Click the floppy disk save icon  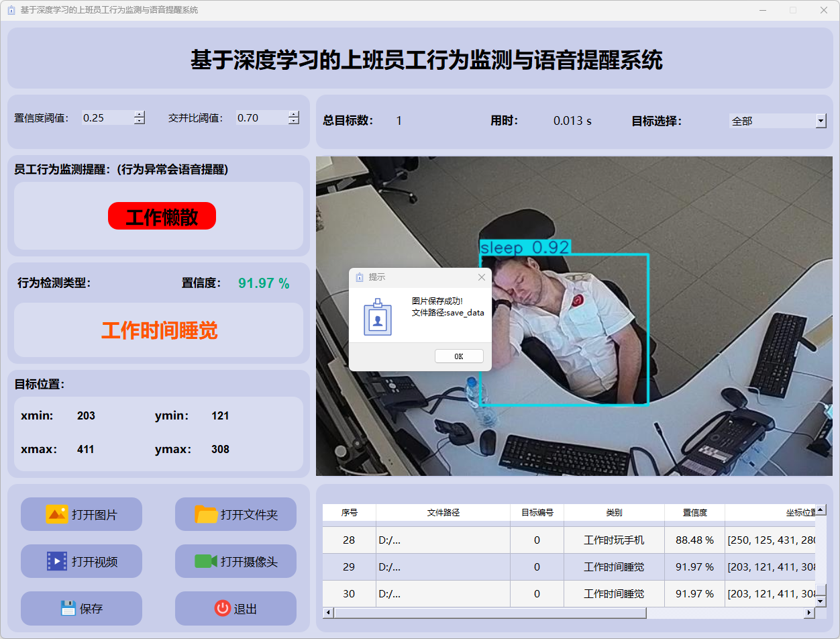coord(68,608)
